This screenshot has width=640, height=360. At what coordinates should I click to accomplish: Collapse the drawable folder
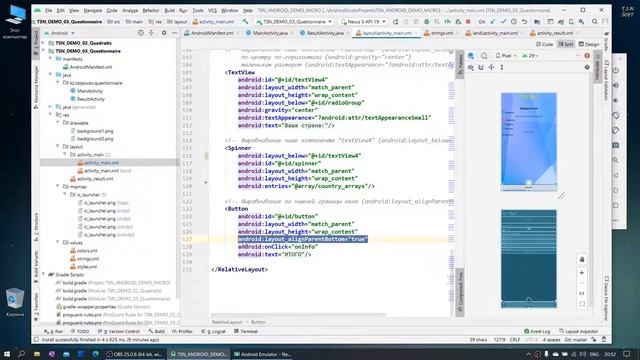point(58,122)
